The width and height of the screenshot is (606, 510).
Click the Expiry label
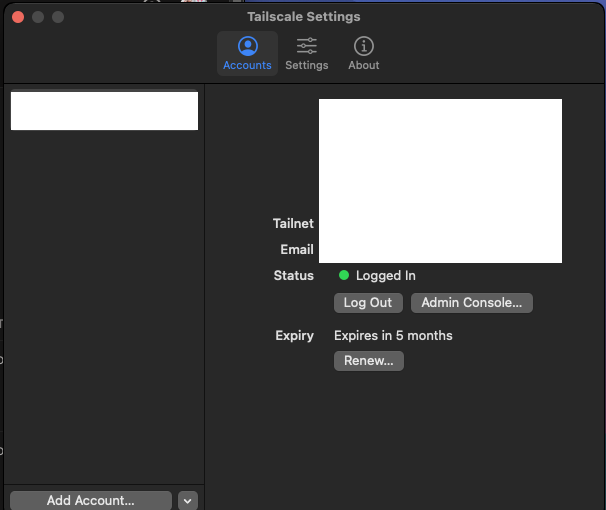point(294,335)
